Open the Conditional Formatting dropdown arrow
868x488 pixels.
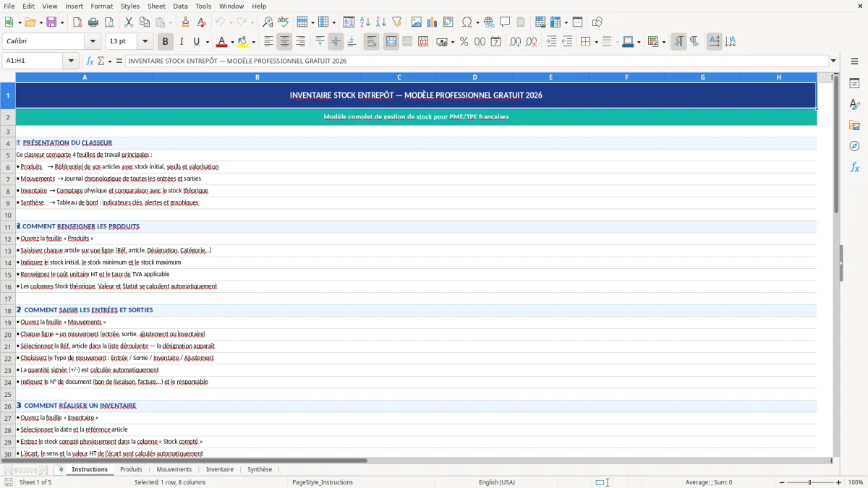(x=663, y=42)
